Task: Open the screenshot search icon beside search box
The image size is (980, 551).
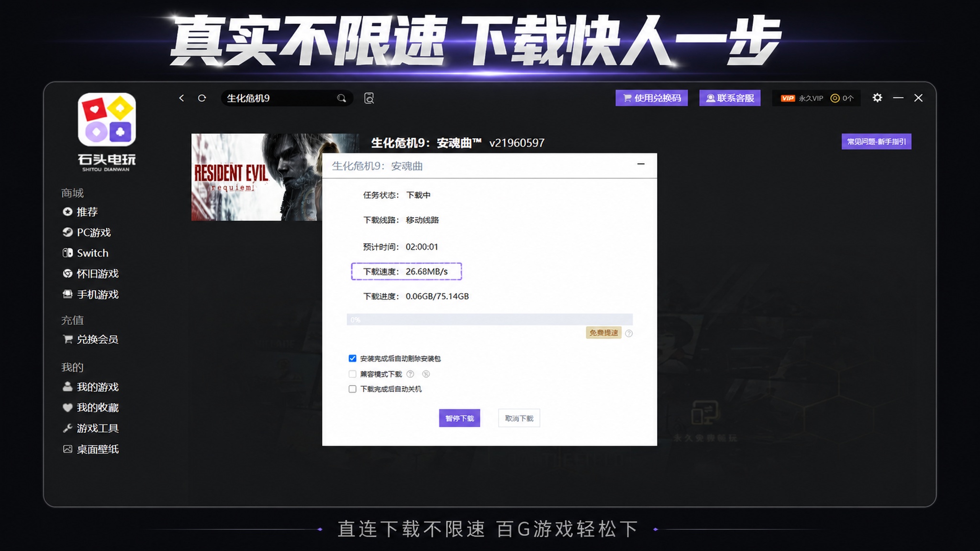Action: tap(369, 98)
